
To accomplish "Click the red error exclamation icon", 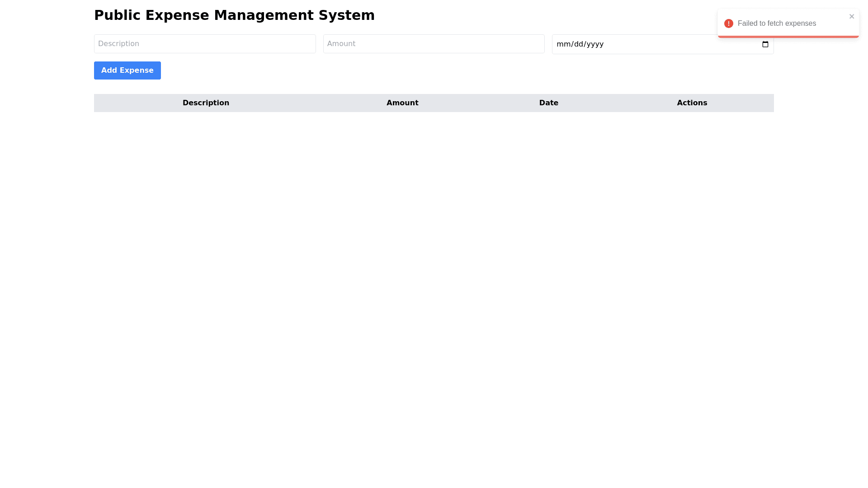I will point(728,23).
